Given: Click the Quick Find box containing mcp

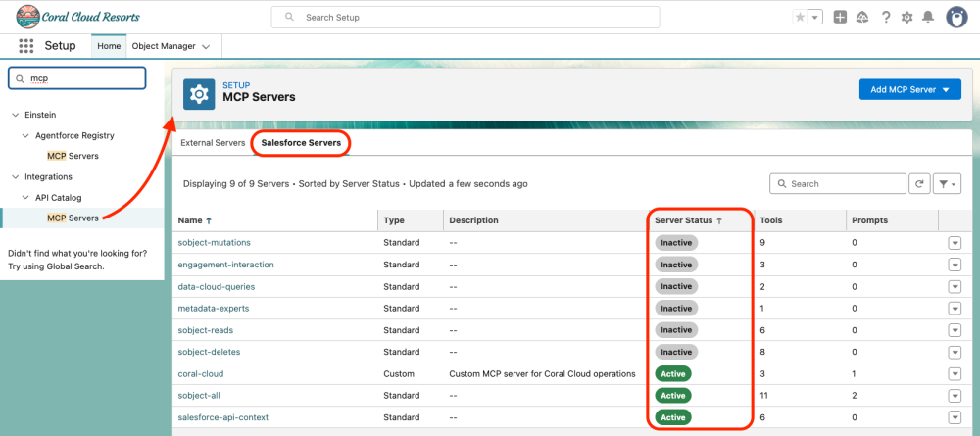Looking at the screenshot, I should click(x=76, y=78).
